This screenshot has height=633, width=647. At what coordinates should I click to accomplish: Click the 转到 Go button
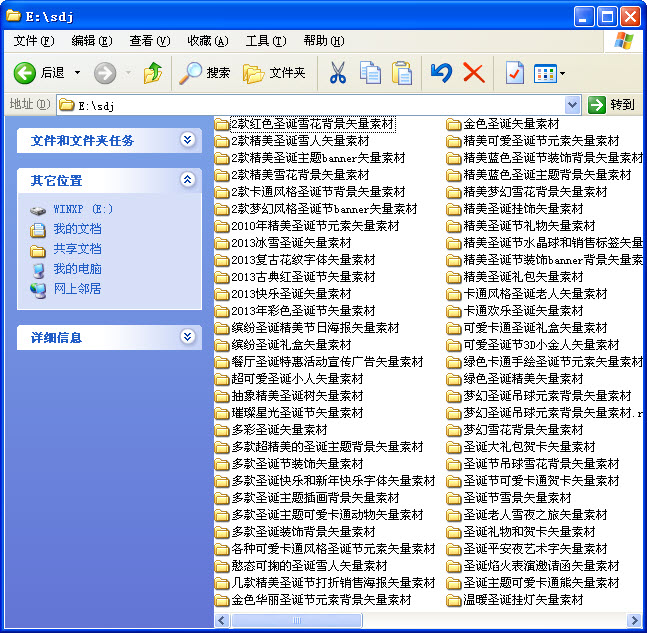click(x=611, y=105)
